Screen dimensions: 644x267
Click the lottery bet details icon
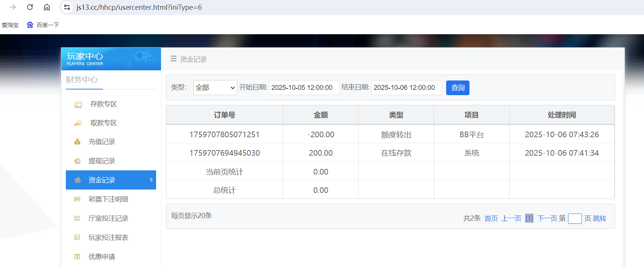(x=77, y=199)
